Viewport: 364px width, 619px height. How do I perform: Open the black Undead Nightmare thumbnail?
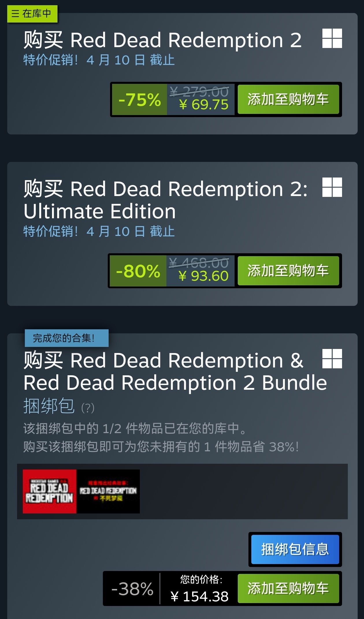pyautogui.click(x=108, y=491)
